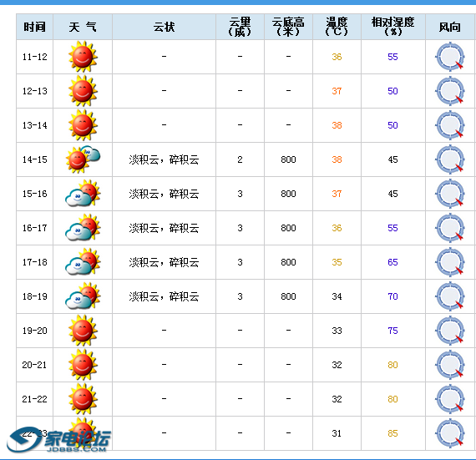Select the 15-16 time cell
This screenshot has height=460, width=476.
(34, 194)
